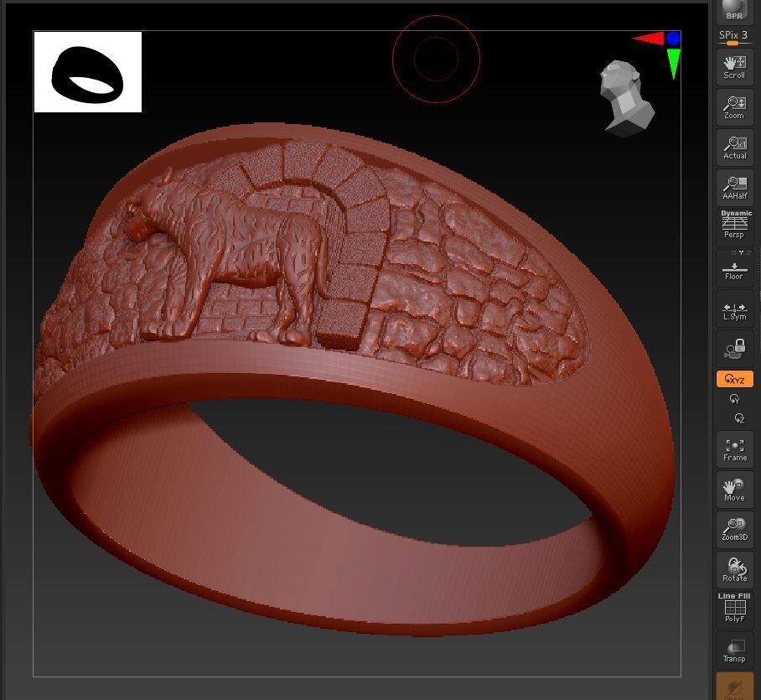Enable L.Sym local symmetry

734,309
